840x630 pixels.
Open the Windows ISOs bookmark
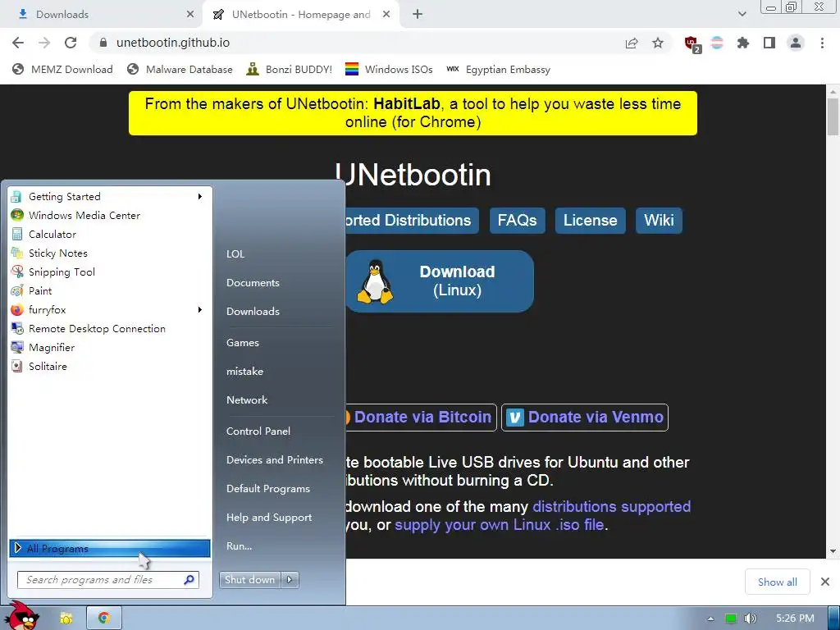point(389,70)
